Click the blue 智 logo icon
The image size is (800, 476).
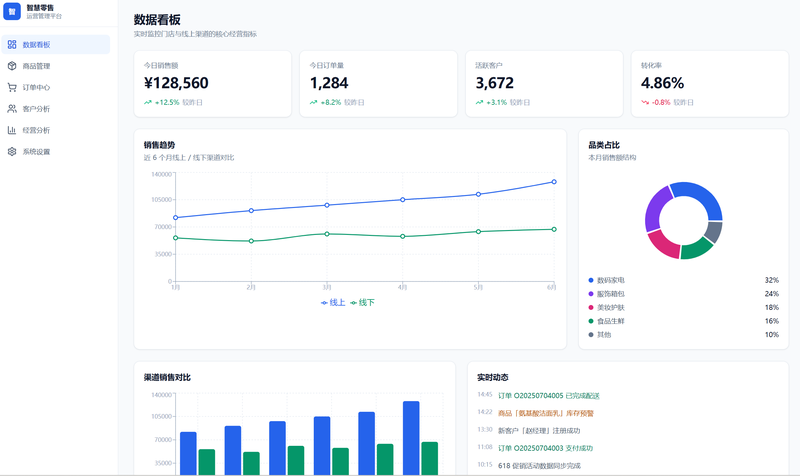12,11
